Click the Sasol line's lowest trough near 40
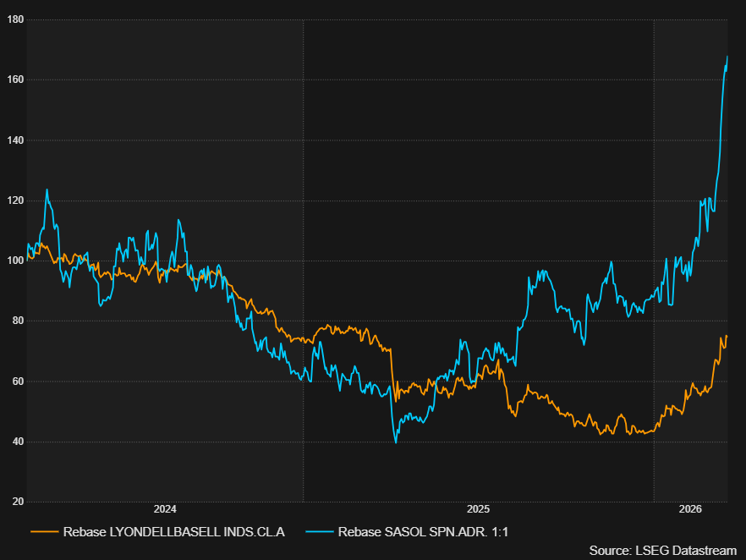The width and height of the screenshot is (746, 560). pos(396,442)
